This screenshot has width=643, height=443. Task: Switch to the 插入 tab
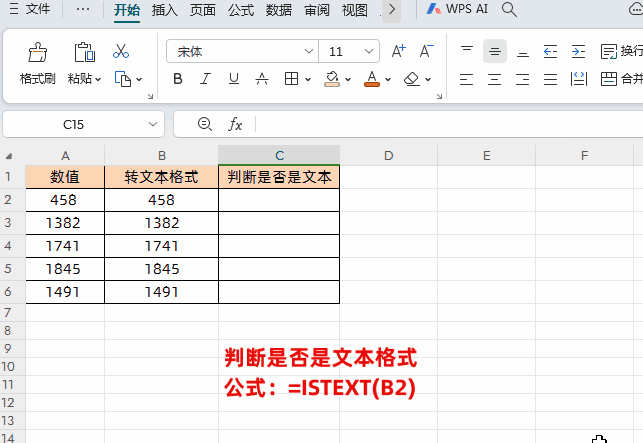[x=164, y=10]
